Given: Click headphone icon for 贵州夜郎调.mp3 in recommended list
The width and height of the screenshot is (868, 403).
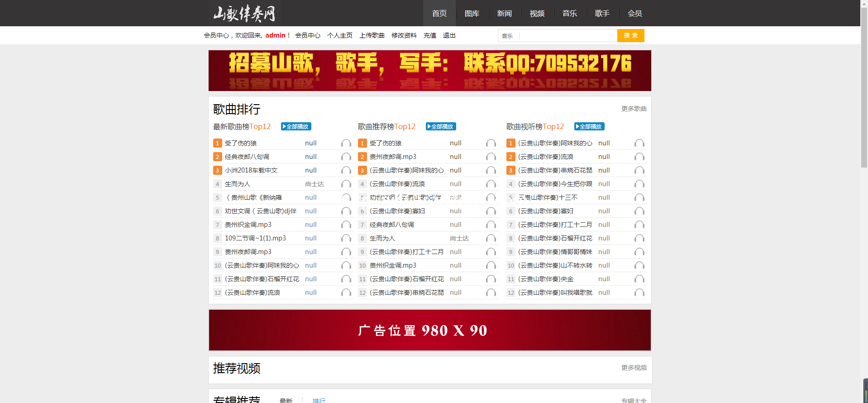Looking at the screenshot, I should [x=491, y=157].
